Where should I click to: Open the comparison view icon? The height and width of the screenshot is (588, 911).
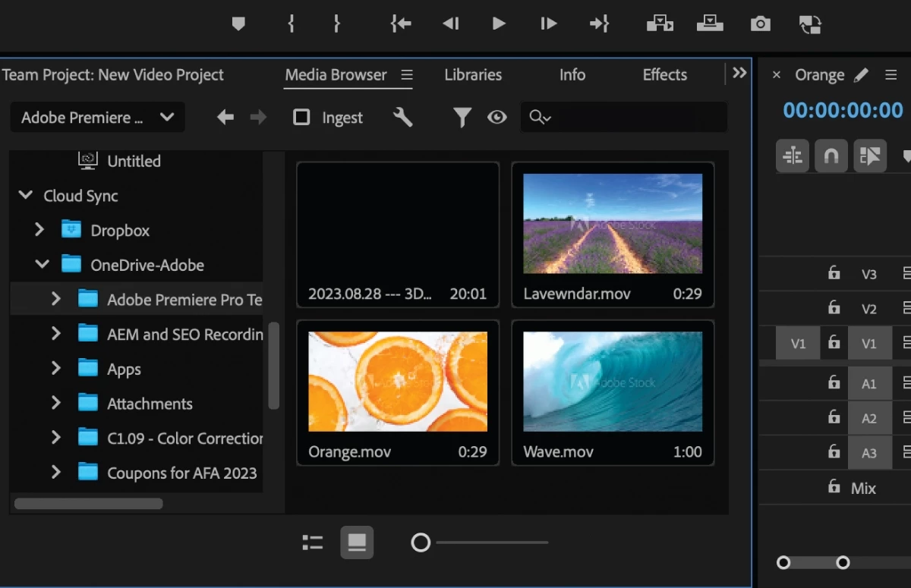(x=810, y=24)
